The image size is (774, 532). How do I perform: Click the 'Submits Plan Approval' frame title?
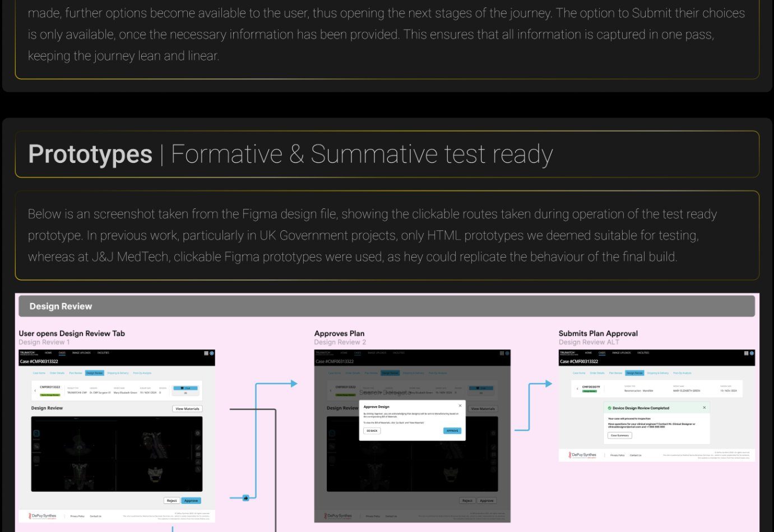coord(598,333)
